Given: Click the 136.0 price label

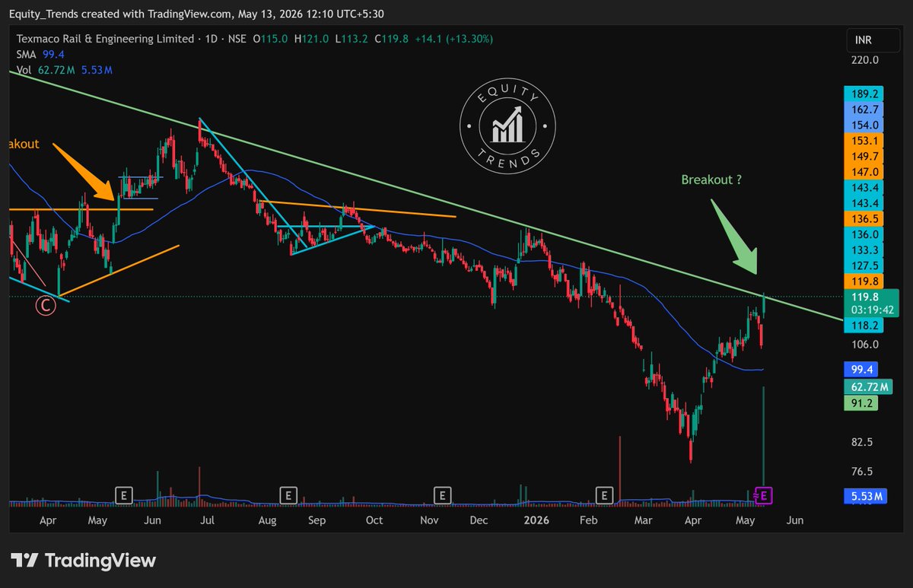Looking at the screenshot, I should (866, 234).
